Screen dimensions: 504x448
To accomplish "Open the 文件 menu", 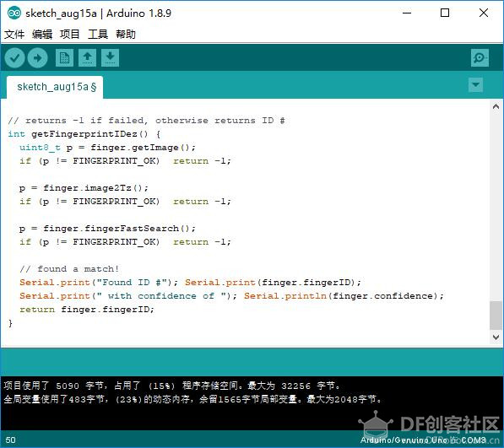I will [14, 34].
